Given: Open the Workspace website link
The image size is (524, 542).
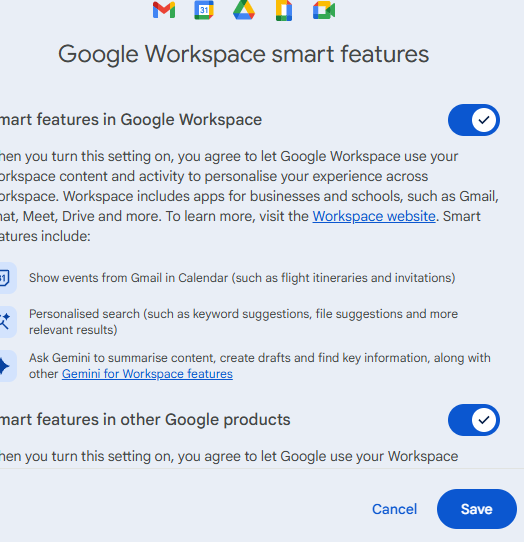Looking at the screenshot, I should (x=374, y=216).
